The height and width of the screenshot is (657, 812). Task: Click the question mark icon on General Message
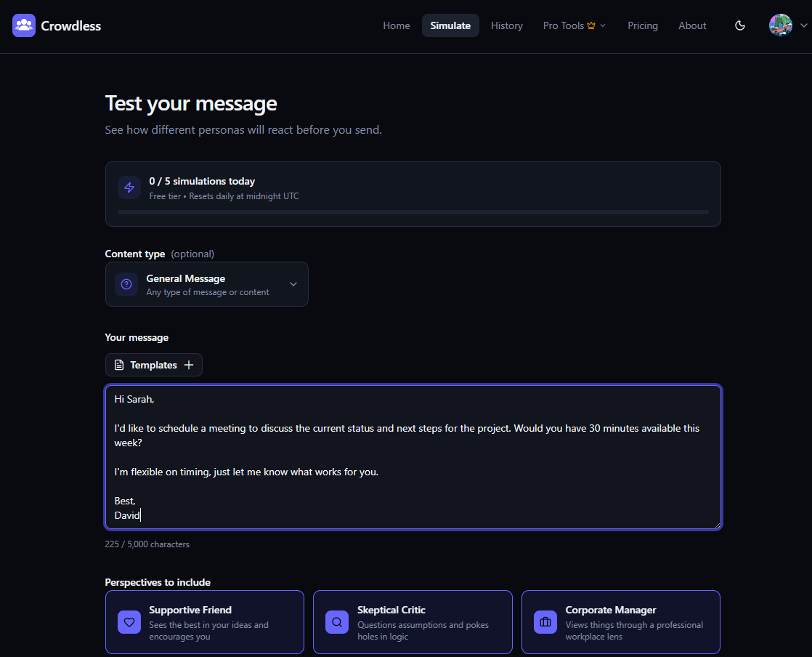126,284
